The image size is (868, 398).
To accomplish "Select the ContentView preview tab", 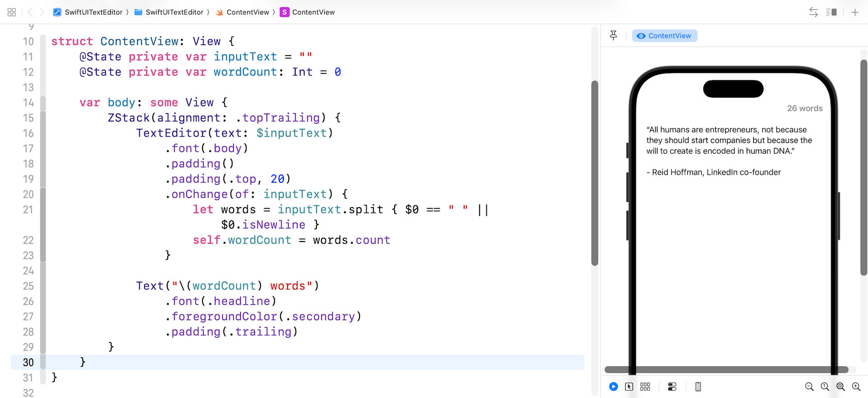I will point(665,36).
